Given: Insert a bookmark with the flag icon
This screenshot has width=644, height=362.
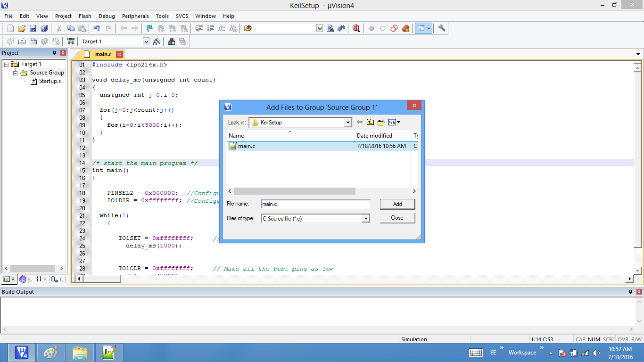Looking at the screenshot, I should (x=149, y=28).
